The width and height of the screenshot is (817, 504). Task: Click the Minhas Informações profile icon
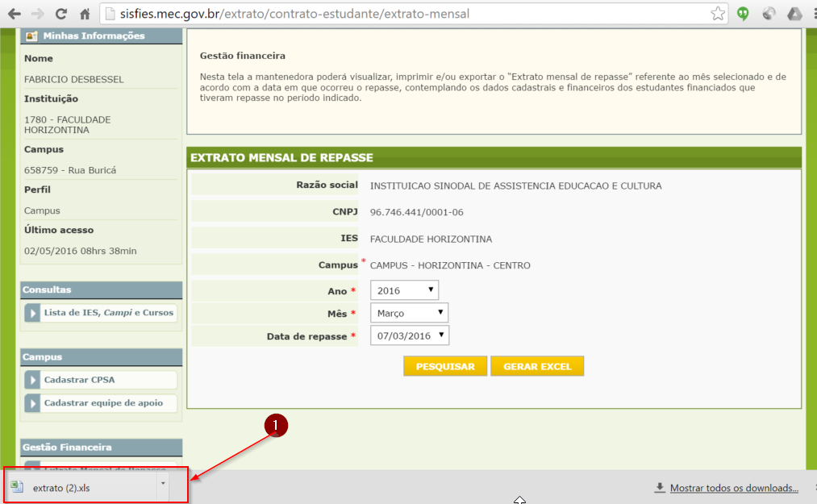[x=31, y=36]
